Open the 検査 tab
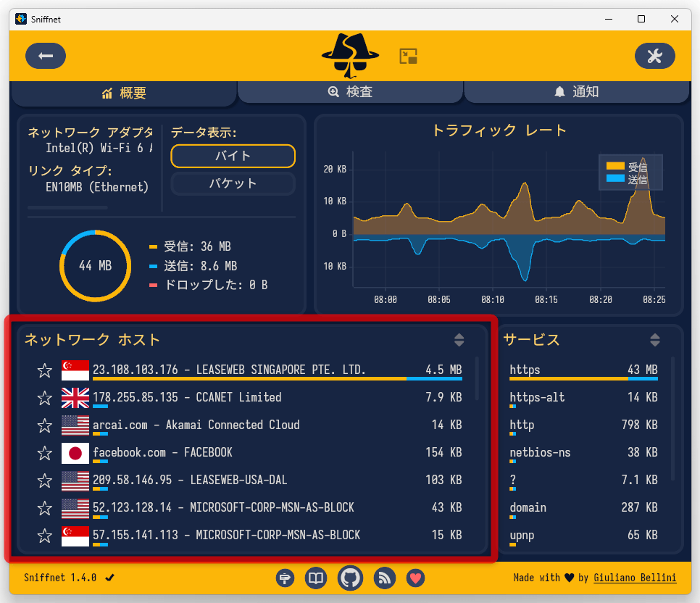 [x=351, y=91]
